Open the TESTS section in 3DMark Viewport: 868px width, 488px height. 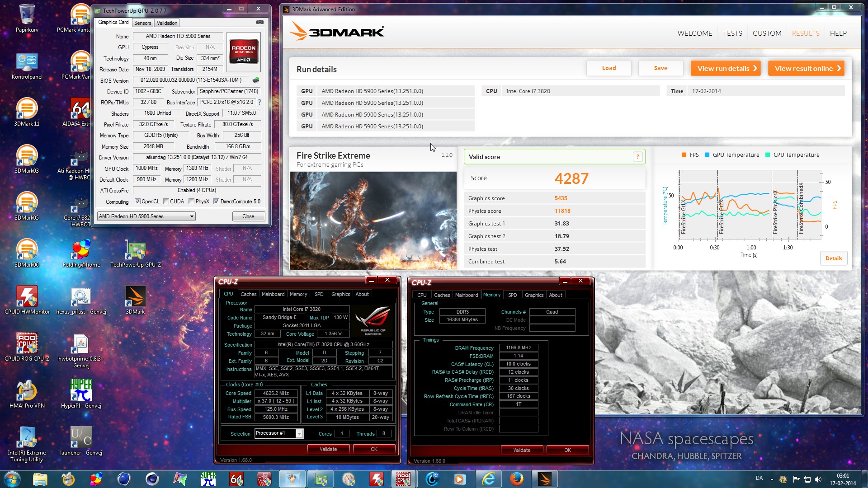pos(732,33)
